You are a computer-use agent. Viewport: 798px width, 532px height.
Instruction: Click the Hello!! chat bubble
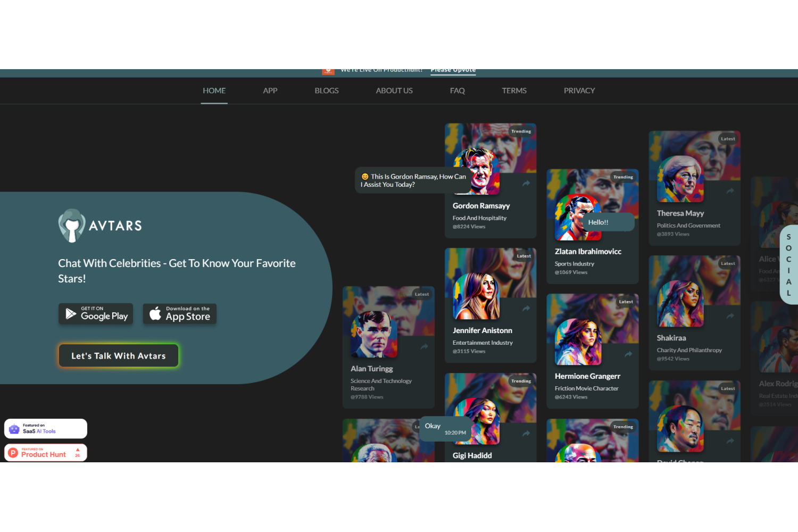608,222
